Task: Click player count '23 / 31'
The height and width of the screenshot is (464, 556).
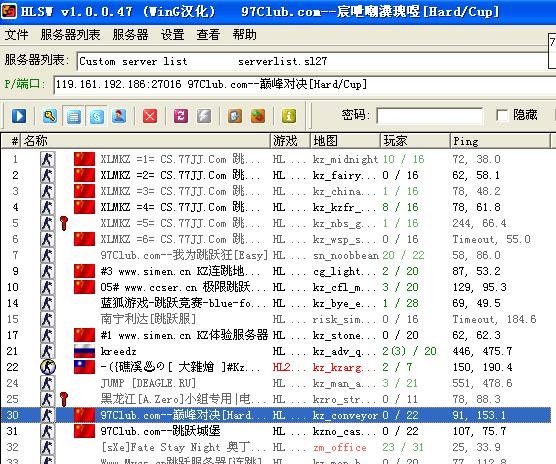Action: click(x=403, y=447)
